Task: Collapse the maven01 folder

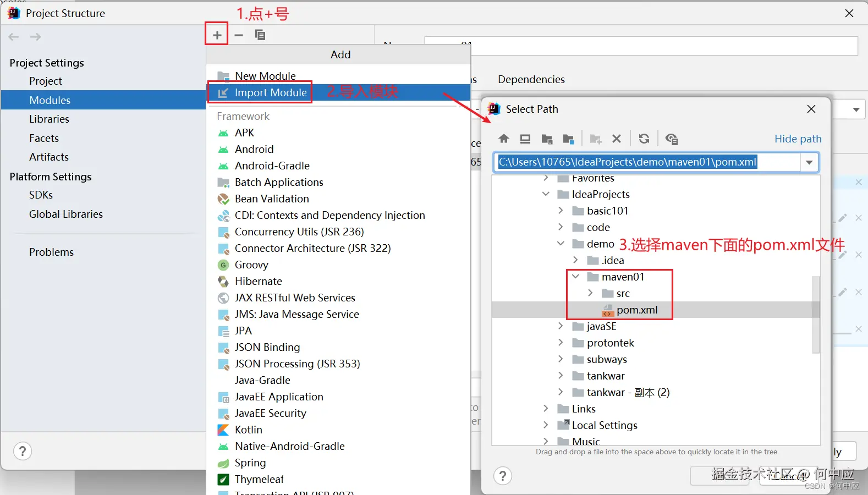Action: pyautogui.click(x=575, y=277)
